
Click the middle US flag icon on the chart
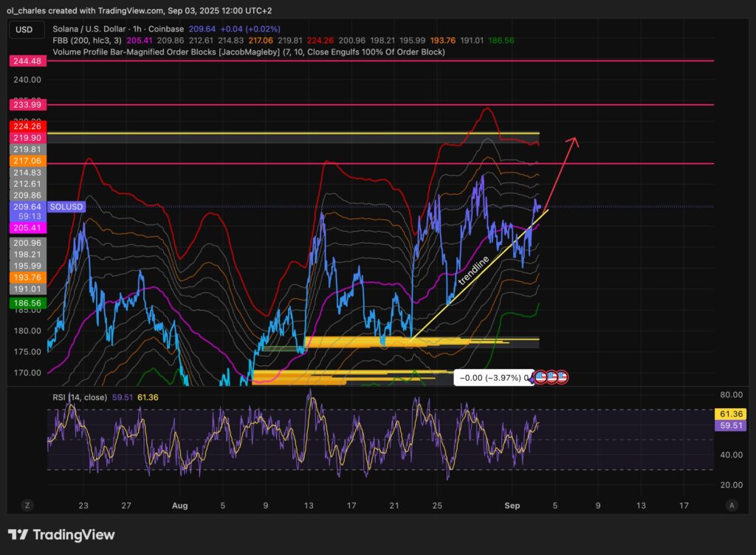552,377
